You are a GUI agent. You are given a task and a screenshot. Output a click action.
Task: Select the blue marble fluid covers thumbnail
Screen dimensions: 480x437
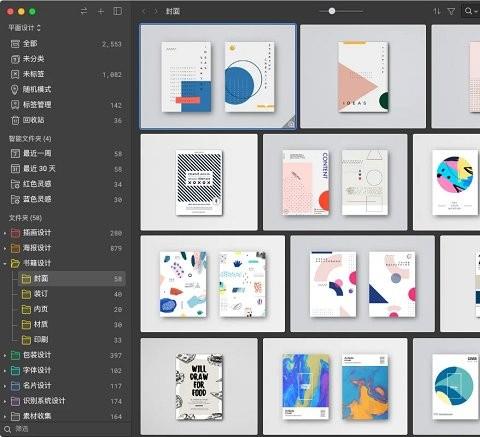[x=335, y=386]
